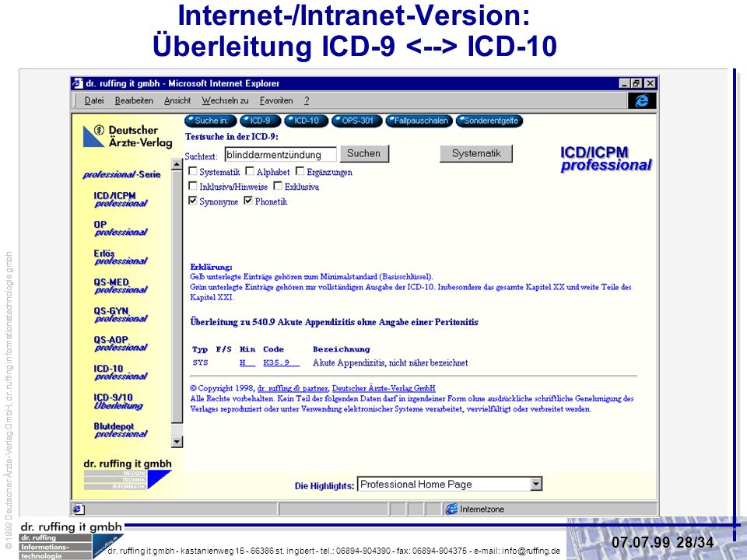
Task: Toggle the Inklusiva/Hinweise checkbox
Action: click(x=192, y=186)
